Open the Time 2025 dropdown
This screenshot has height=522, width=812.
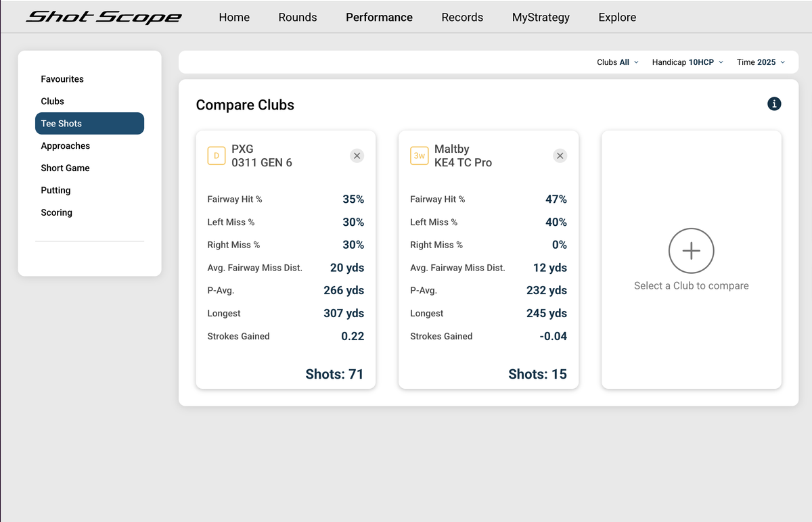tap(761, 62)
